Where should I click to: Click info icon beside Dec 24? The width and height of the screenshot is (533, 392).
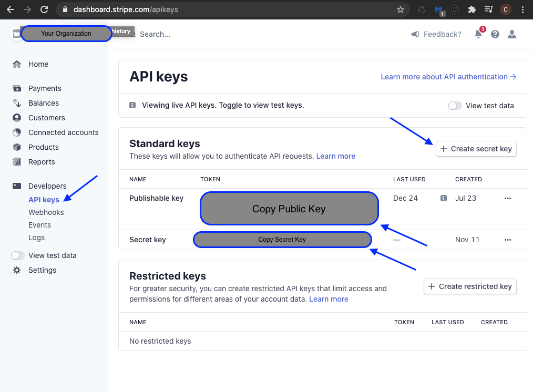coord(444,198)
